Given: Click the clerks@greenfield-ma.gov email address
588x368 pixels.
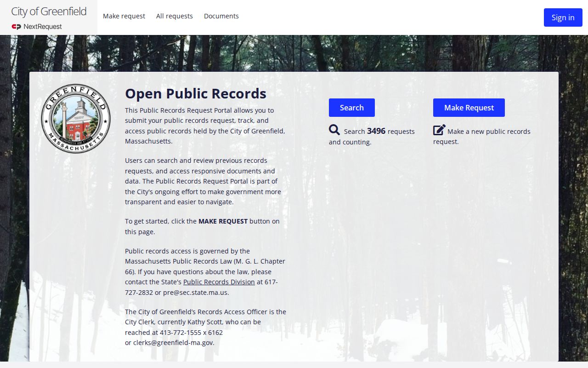Looking at the screenshot, I should tap(173, 343).
